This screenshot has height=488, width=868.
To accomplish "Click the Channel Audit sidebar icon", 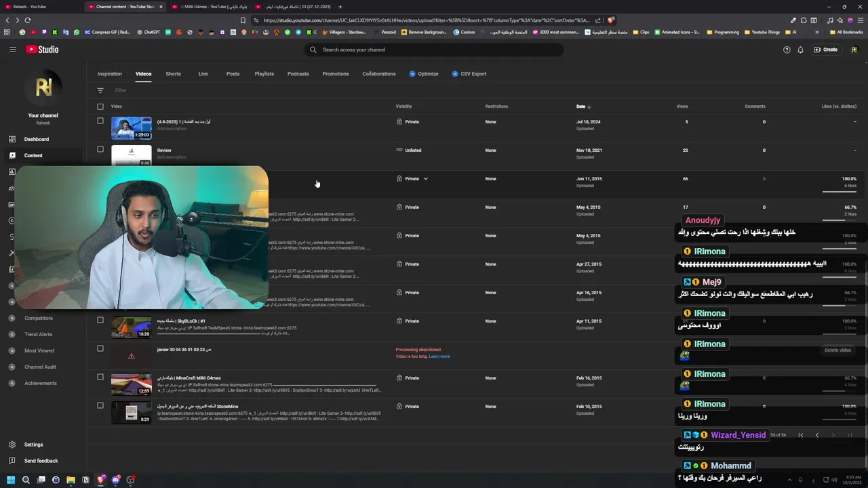I will pos(12,367).
